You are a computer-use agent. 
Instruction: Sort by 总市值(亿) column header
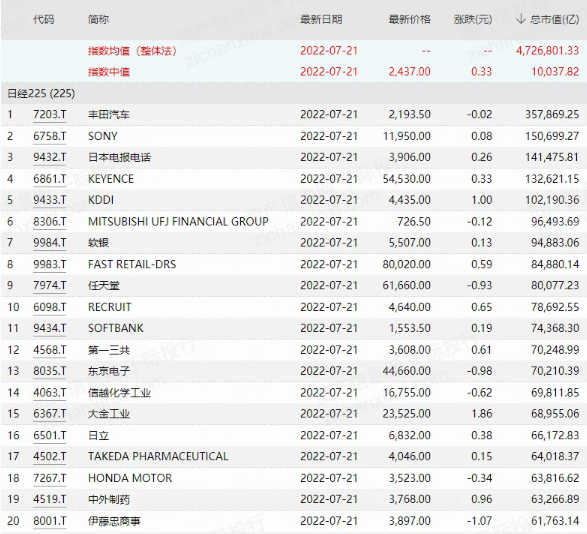(x=554, y=19)
